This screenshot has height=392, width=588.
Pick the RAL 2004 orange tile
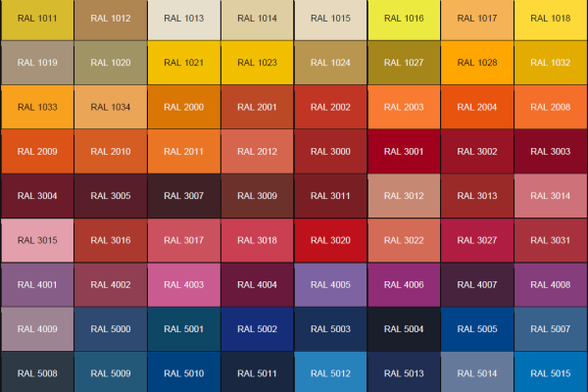point(477,107)
